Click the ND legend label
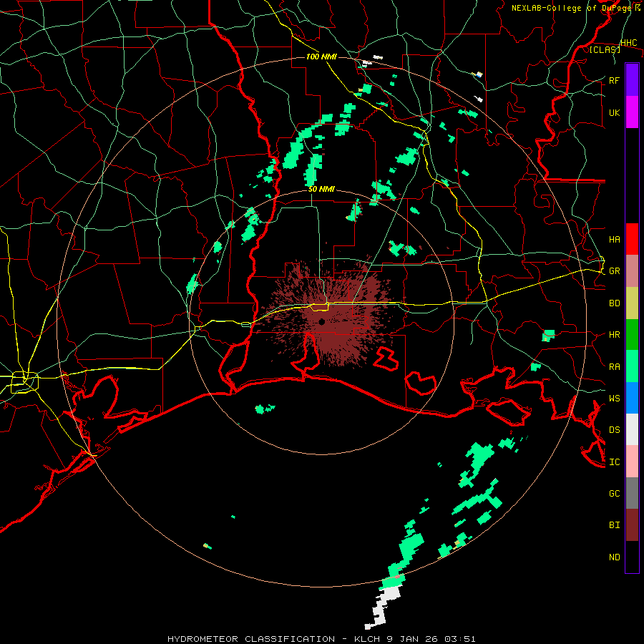 tap(614, 557)
